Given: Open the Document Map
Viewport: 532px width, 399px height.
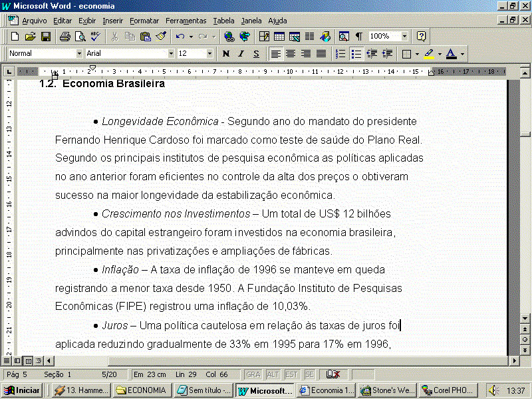Looking at the screenshot, I should point(344,36).
